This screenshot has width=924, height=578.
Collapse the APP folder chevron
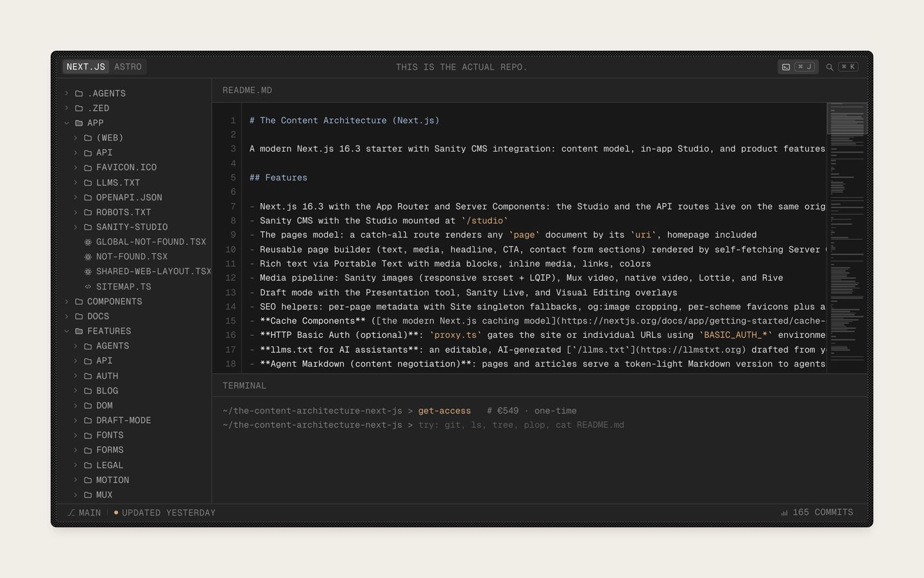pyautogui.click(x=67, y=123)
